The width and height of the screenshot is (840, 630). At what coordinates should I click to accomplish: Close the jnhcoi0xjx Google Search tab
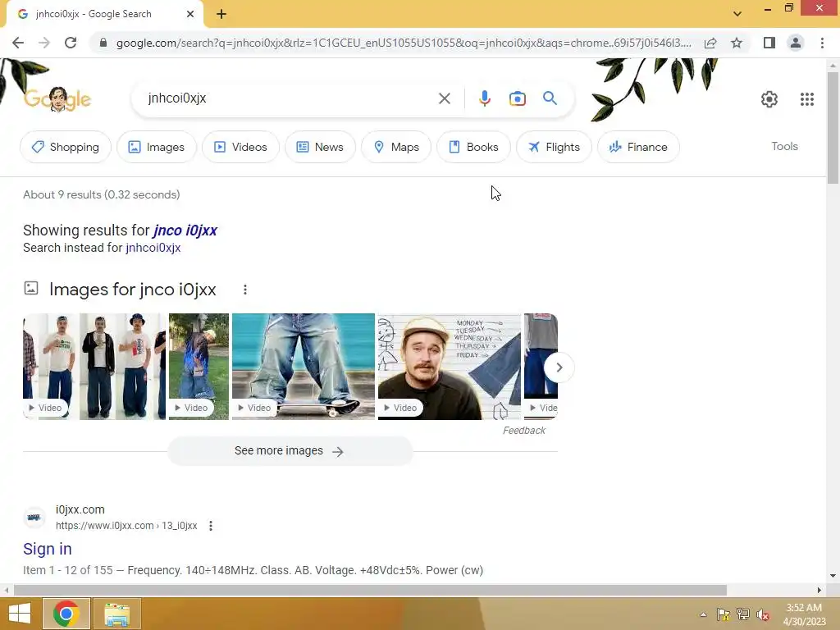click(x=190, y=14)
